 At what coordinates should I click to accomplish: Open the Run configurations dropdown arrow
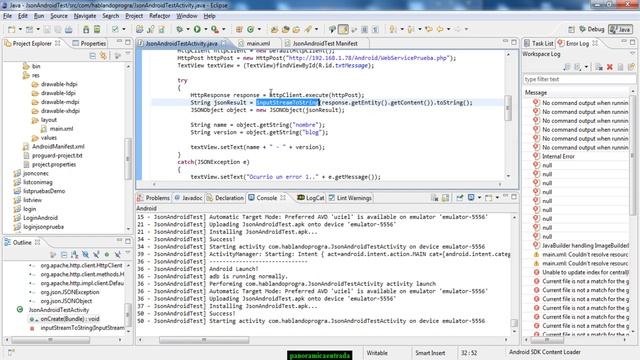tap(205, 29)
